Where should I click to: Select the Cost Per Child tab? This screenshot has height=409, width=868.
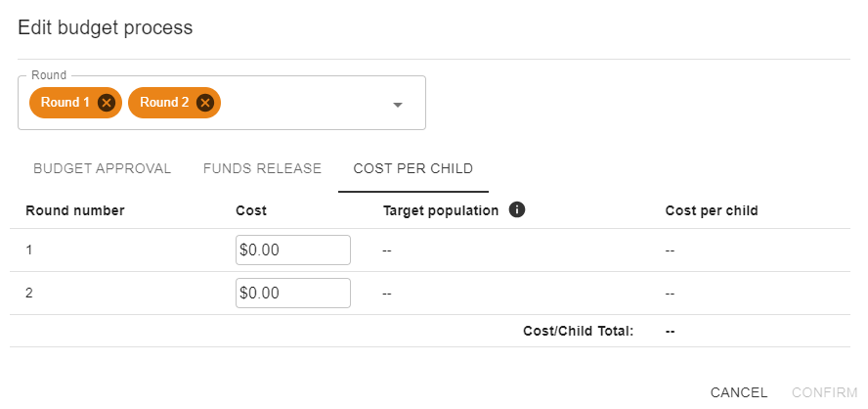(412, 168)
